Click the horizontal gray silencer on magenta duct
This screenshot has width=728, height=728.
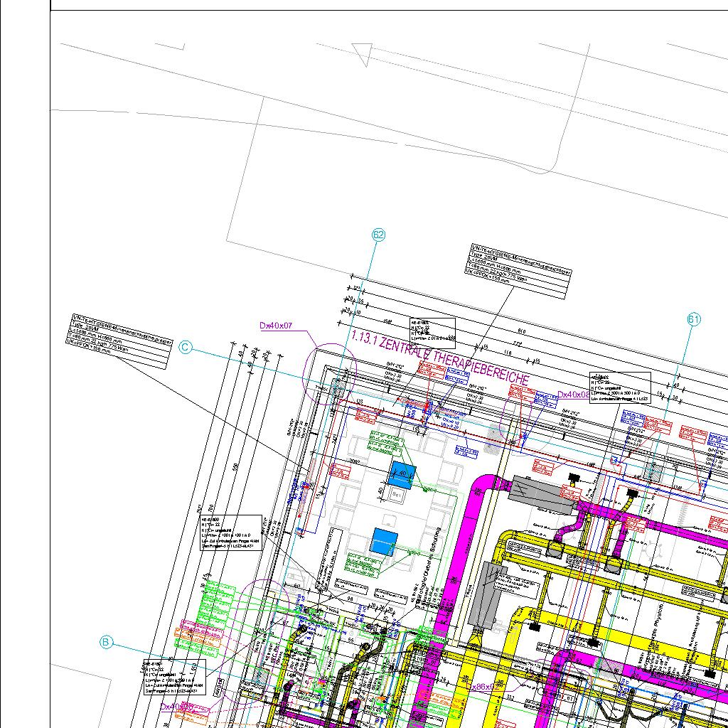pos(542,493)
